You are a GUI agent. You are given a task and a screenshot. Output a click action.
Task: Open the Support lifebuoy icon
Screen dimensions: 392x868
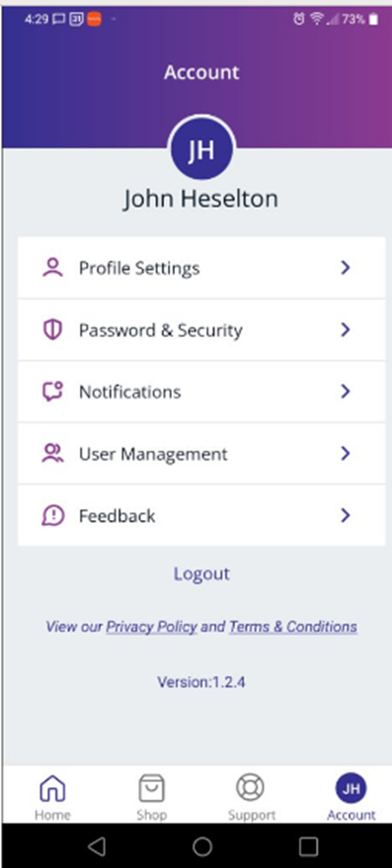point(251,788)
